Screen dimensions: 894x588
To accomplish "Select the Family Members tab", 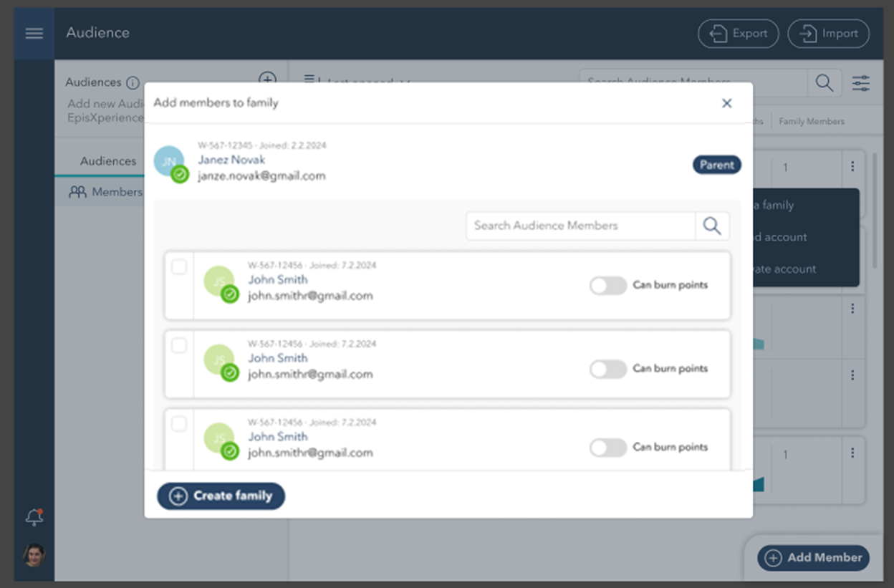I will point(812,121).
